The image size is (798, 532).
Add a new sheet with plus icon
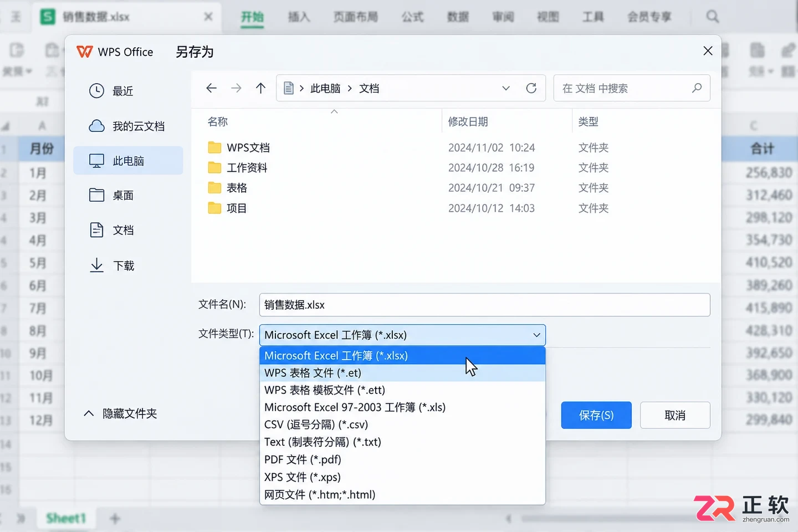click(x=115, y=519)
